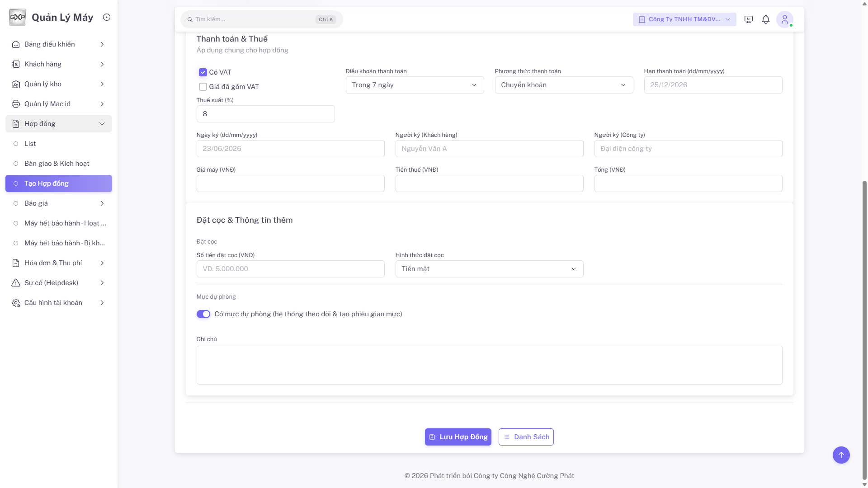This screenshot has height=488, width=868.
Task: Open the Phương thức thanh toán dropdown
Action: tap(564, 85)
